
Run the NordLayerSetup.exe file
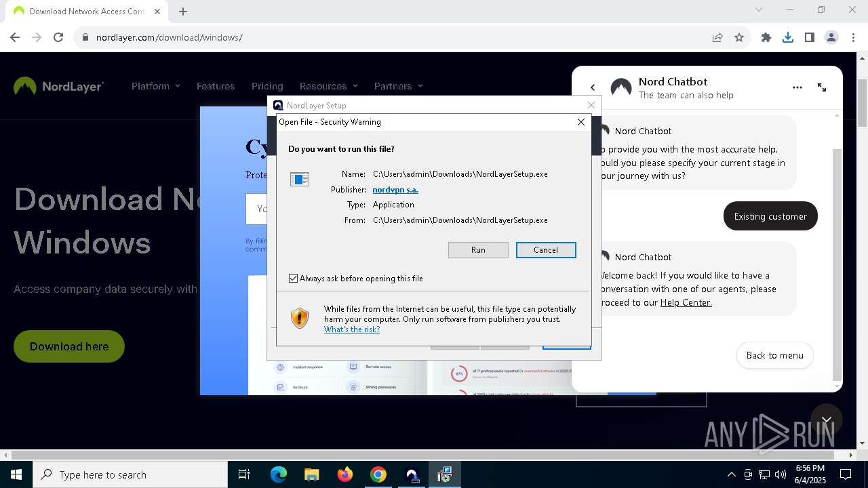pyautogui.click(x=478, y=250)
